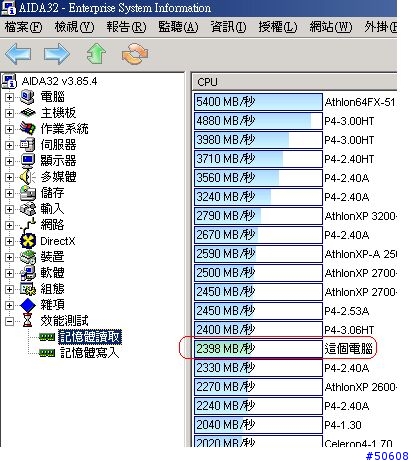The height and width of the screenshot is (464, 411).
Task: Select the 裝置 tree label
Action: click(x=52, y=257)
